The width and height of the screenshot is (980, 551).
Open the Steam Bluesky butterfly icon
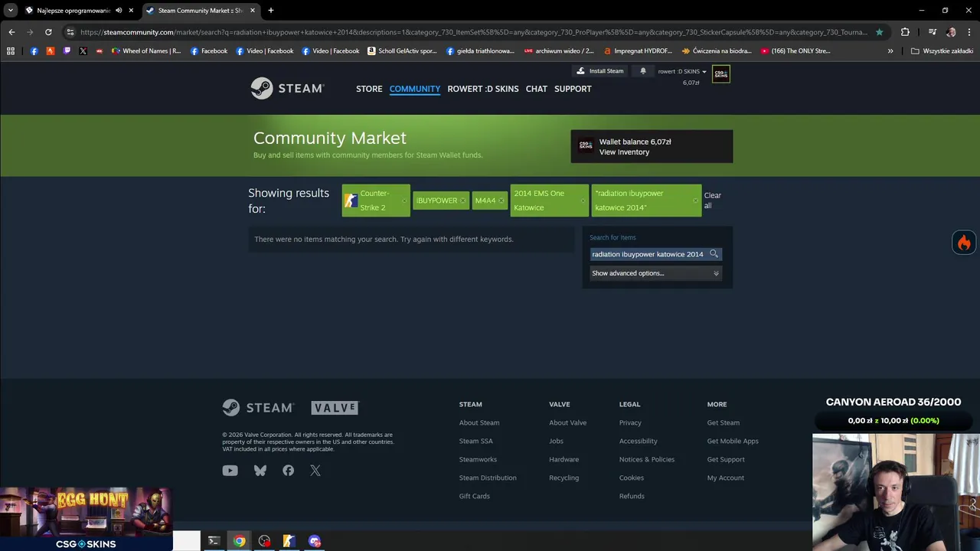click(260, 471)
